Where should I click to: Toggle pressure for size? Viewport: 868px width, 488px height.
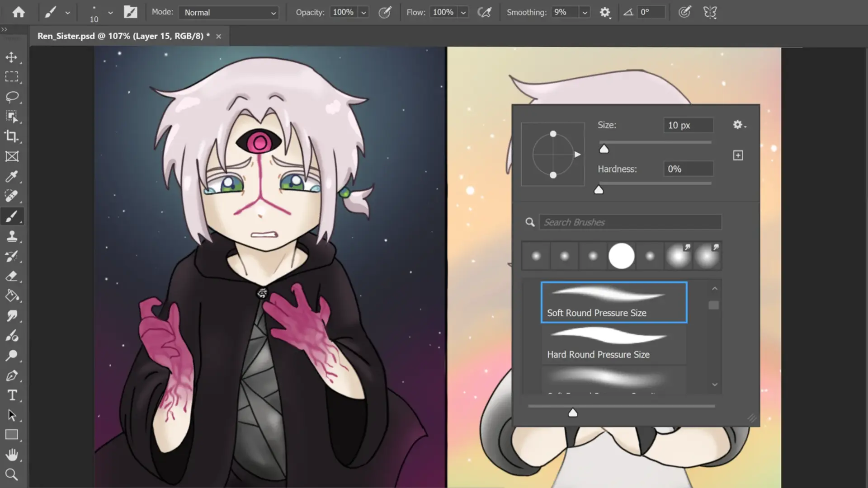pyautogui.click(x=684, y=12)
